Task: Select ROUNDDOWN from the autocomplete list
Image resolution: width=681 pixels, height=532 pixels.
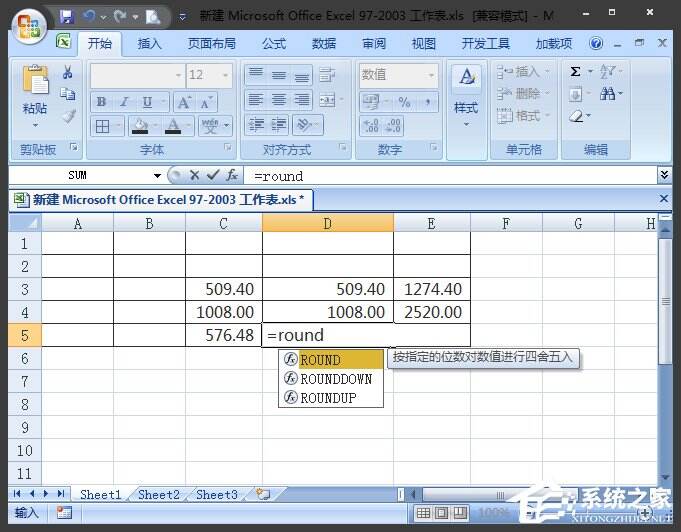Action: pyautogui.click(x=331, y=379)
